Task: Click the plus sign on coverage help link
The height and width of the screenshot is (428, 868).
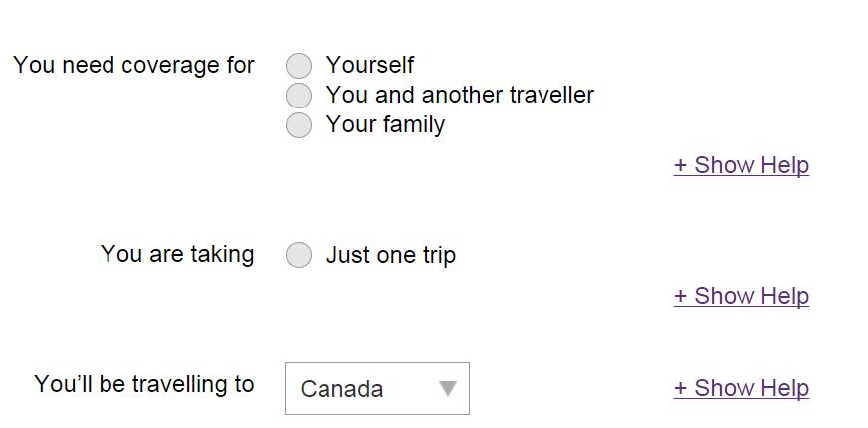Action: tap(681, 166)
